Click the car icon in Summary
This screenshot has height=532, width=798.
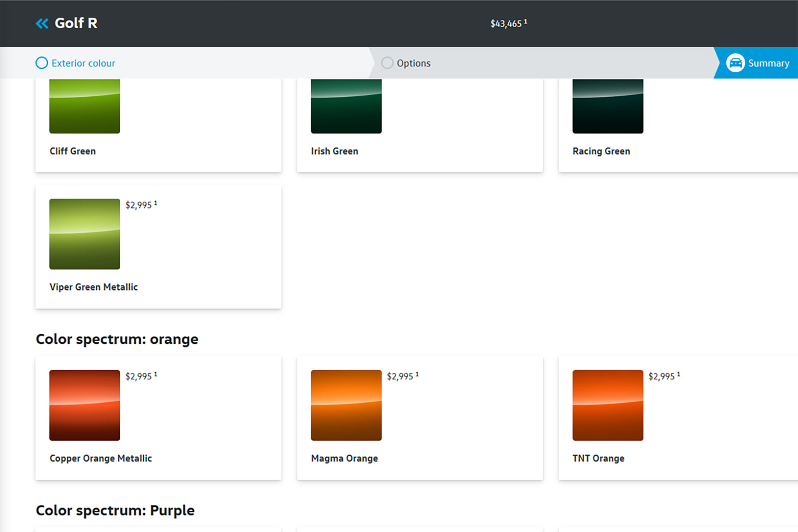(x=735, y=63)
